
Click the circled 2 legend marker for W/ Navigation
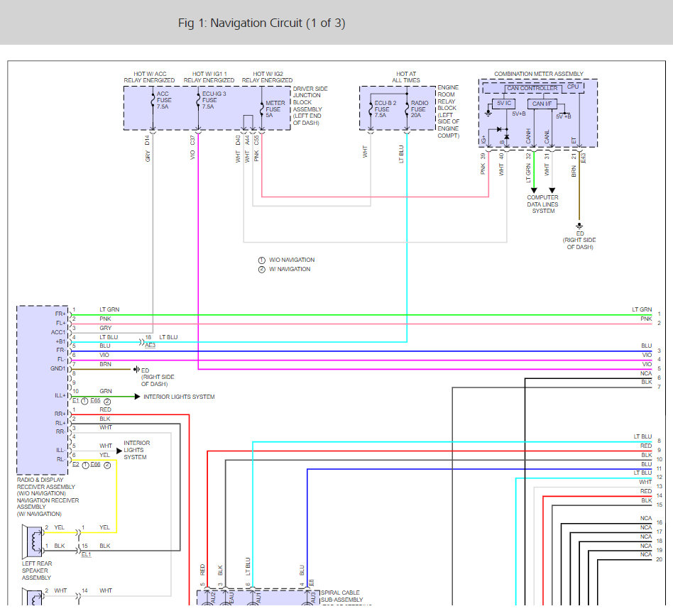261,270
